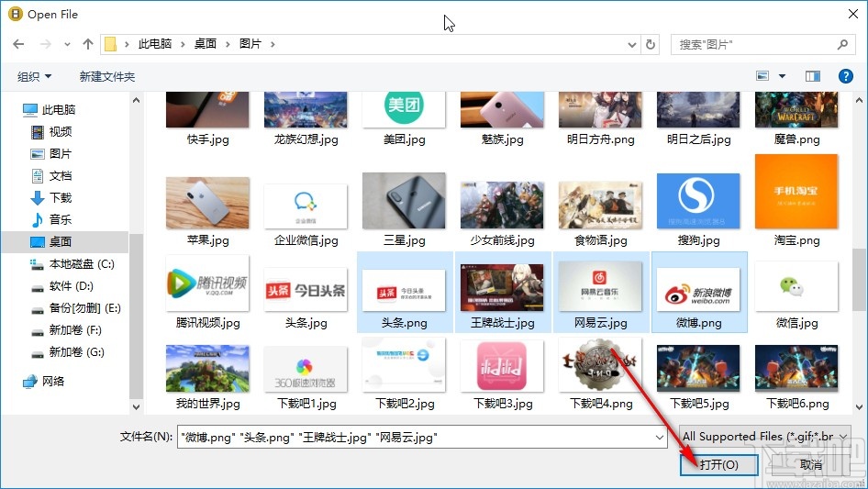The image size is (868, 489).
Task: Open 文档 in the sidebar
Action: click(51, 176)
